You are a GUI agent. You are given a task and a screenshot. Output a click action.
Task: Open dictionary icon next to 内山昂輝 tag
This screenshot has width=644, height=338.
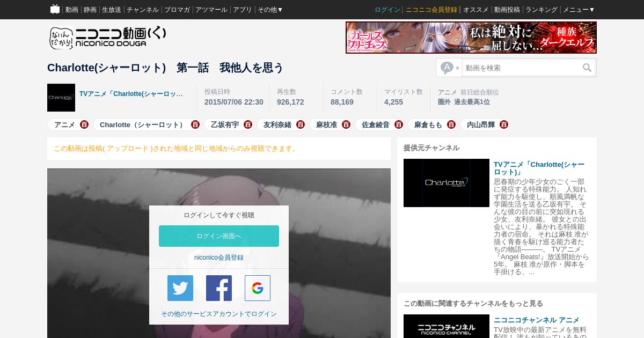pos(504,124)
